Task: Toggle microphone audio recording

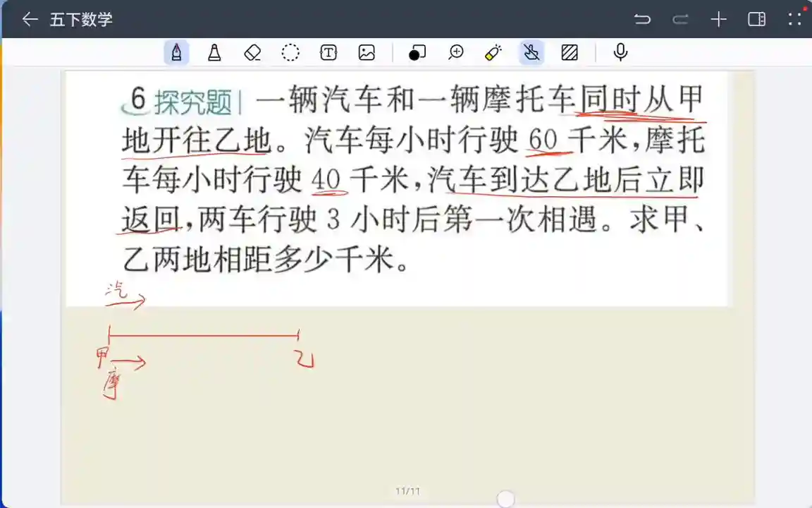Action: 620,52
